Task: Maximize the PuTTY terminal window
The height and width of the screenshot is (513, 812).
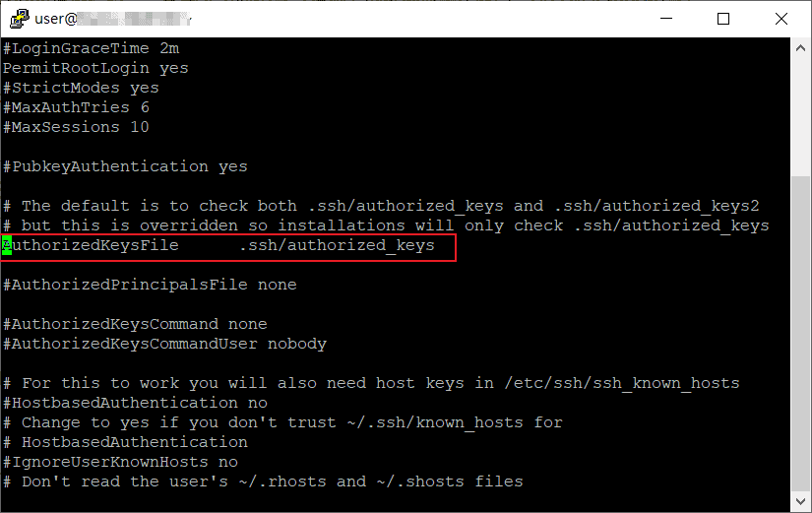Action: [723, 18]
